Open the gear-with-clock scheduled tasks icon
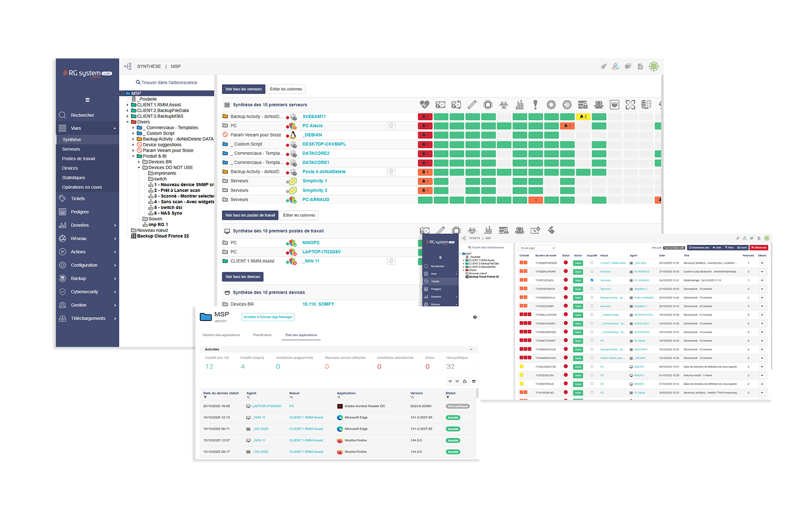This screenshot has height=508, width=812. pos(567,105)
